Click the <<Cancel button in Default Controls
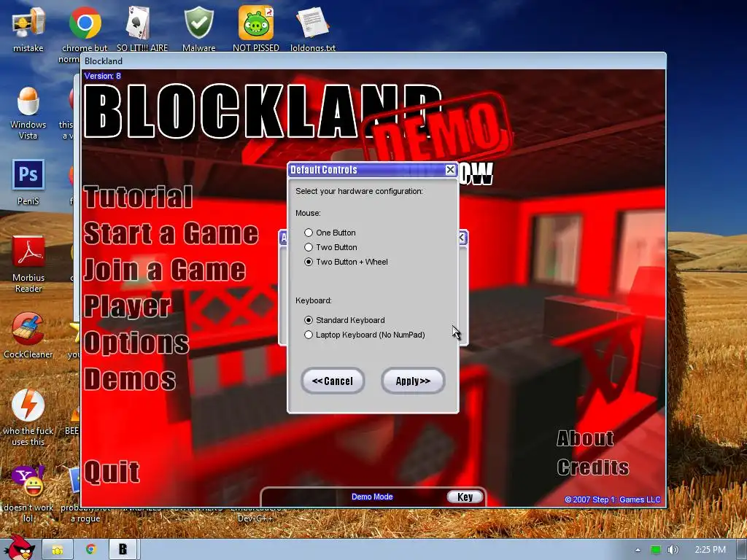Image resolution: width=747 pixels, height=560 pixels. pyautogui.click(x=333, y=381)
